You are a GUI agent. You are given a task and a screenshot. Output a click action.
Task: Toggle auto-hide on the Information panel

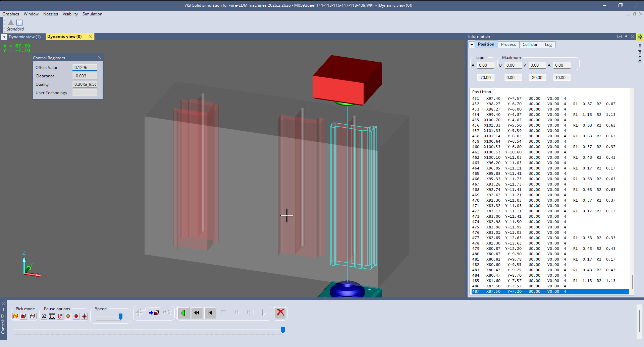coord(620,37)
